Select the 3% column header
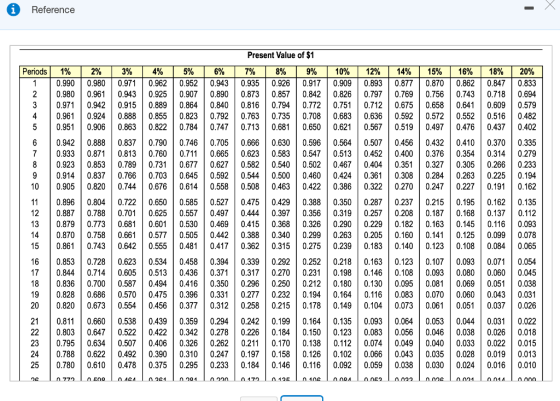The width and height of the screenshot is (560, 401). click(x=127, y=71)
